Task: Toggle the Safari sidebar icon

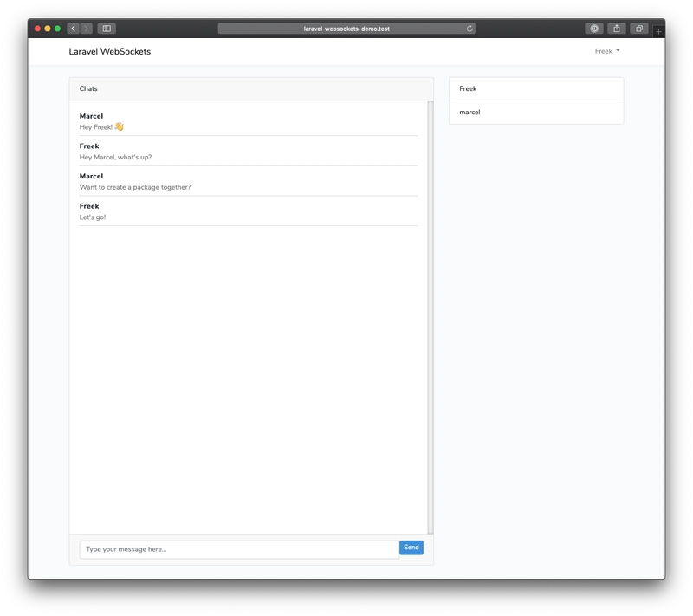Action: [107, 29]
